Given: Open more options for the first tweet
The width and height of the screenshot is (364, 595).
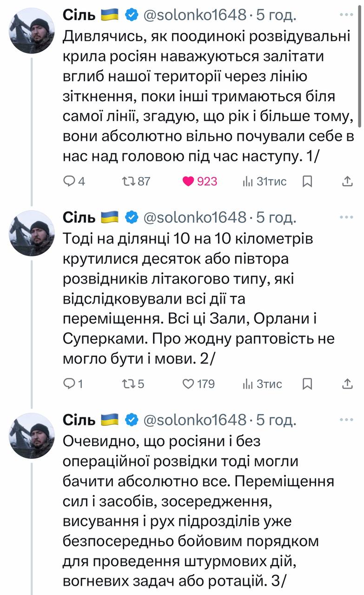Looking at the screenshot, I should point(346,15).
